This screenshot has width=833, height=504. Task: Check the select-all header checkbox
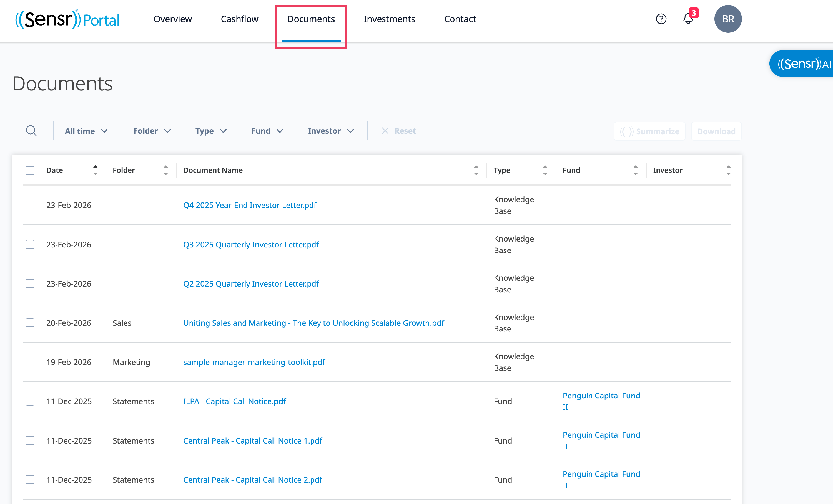tap(30, 171)
